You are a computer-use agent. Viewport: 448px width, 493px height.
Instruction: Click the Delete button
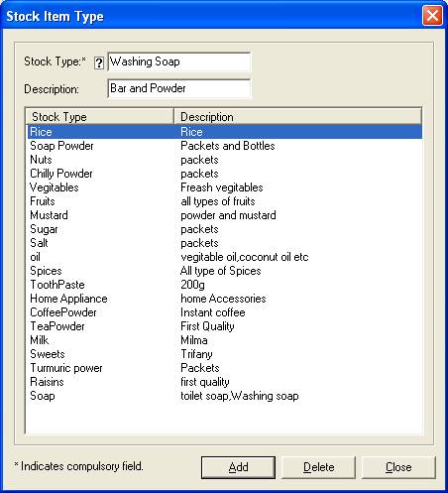(318, 467)
